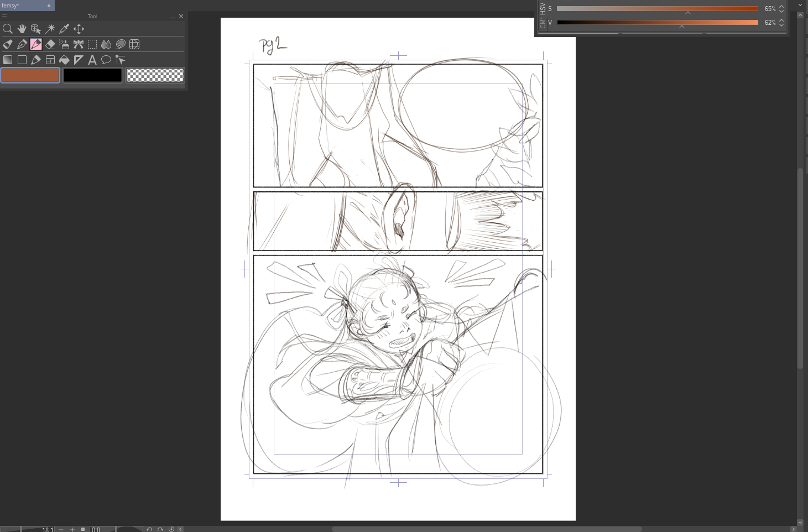Image resolution: width=808 pixels, height=532 pixels.
Task: Pick the Eyedropper tool
Action: [x=64, y=29]
